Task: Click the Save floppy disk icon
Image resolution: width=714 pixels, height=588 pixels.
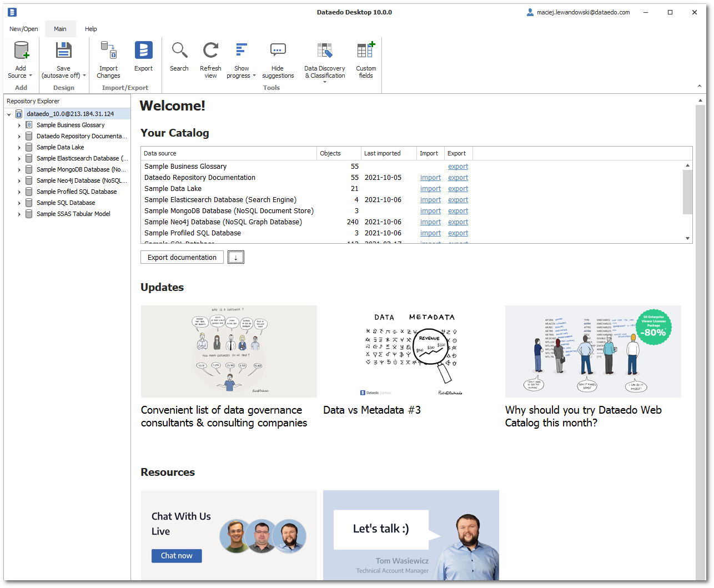Action: point(63,51)
